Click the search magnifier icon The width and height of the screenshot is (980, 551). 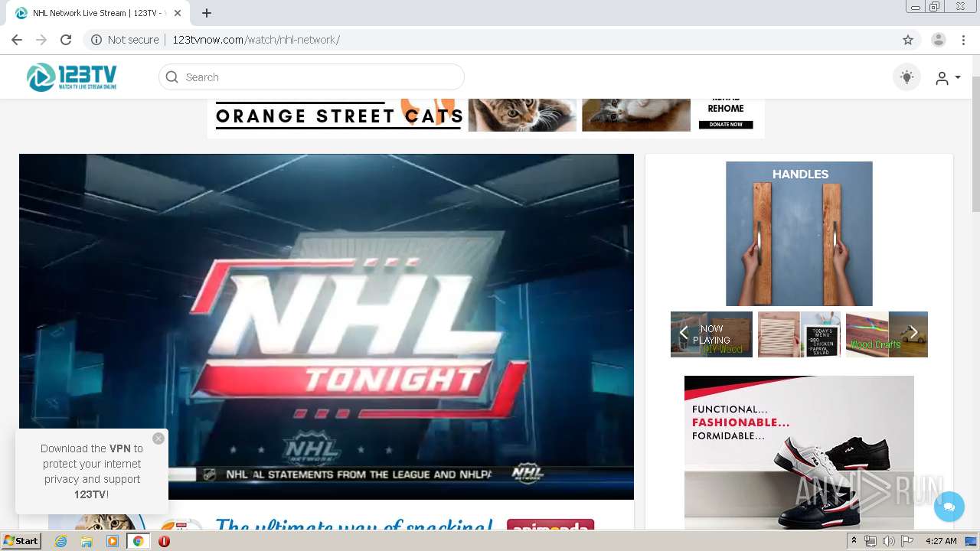click(x=172, y=77)
